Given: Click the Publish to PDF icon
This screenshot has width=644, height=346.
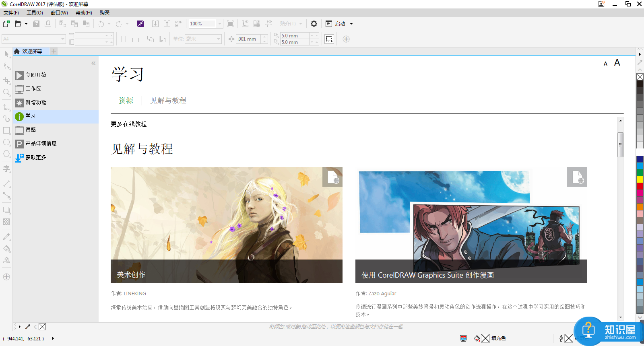Looking at the screenshot, I should click(179, 24).
